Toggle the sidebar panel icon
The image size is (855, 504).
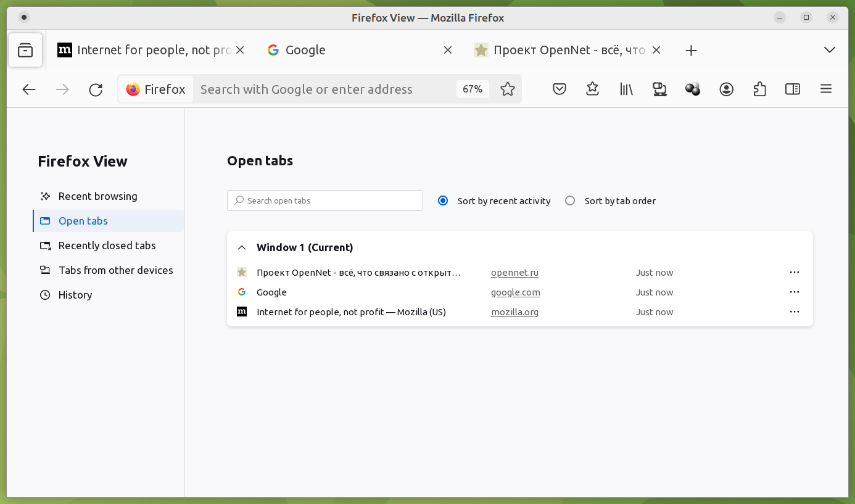coord(793,89)
